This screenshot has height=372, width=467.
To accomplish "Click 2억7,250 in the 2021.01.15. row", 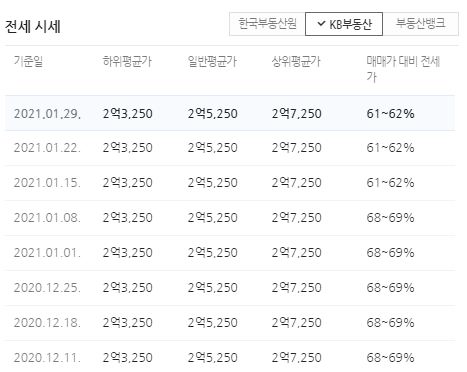I will click(x=296, y=183).
